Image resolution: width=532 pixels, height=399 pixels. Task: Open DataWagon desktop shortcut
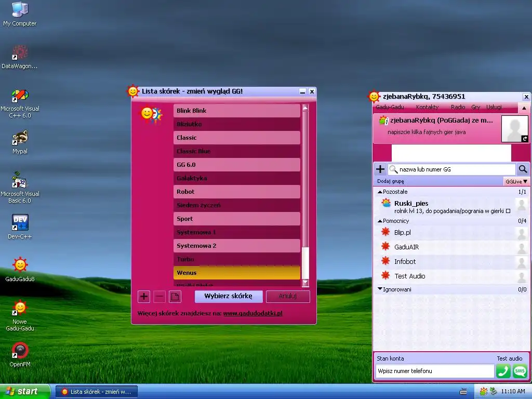tap(20, 57)
